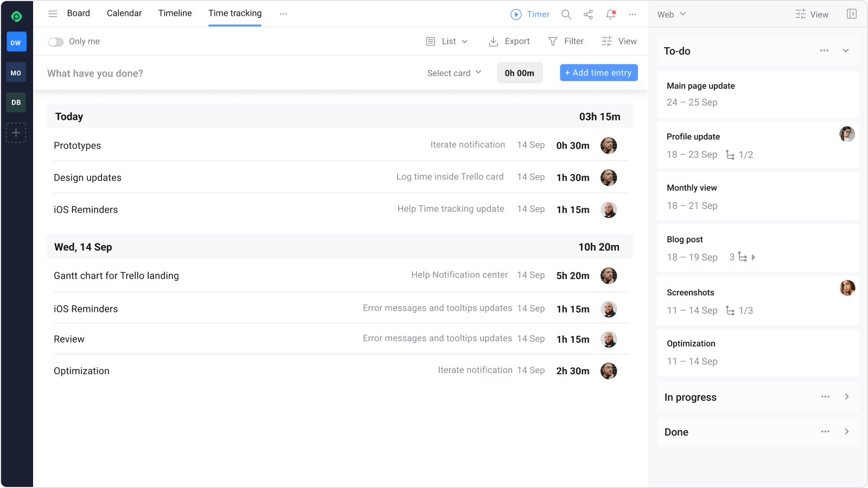Click the share icon next to search
This screenshot has width=868, height=488.
(x=588, y=15)
